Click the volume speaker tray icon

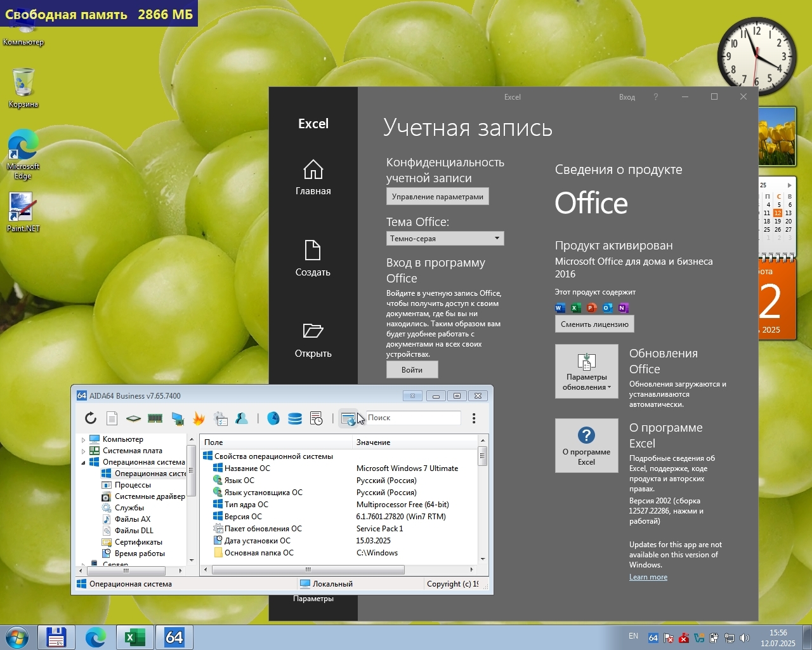pyautogui.click(x=745, y=638)
